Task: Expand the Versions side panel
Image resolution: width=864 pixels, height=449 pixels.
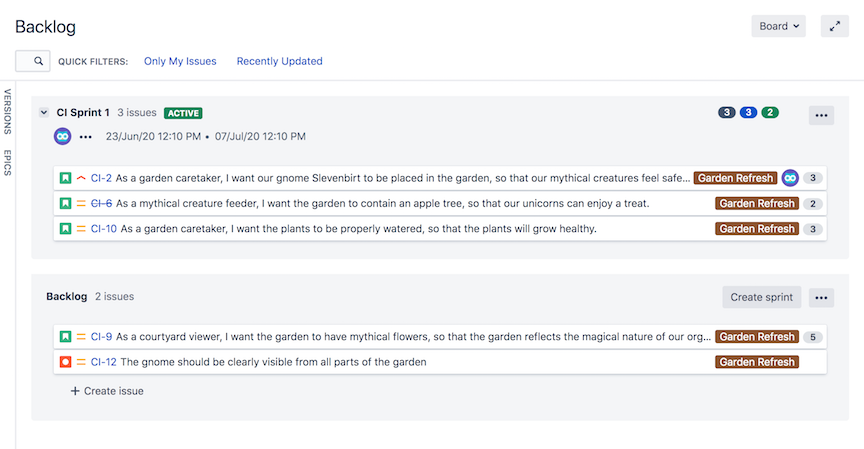Action: [x=8, y=111]
